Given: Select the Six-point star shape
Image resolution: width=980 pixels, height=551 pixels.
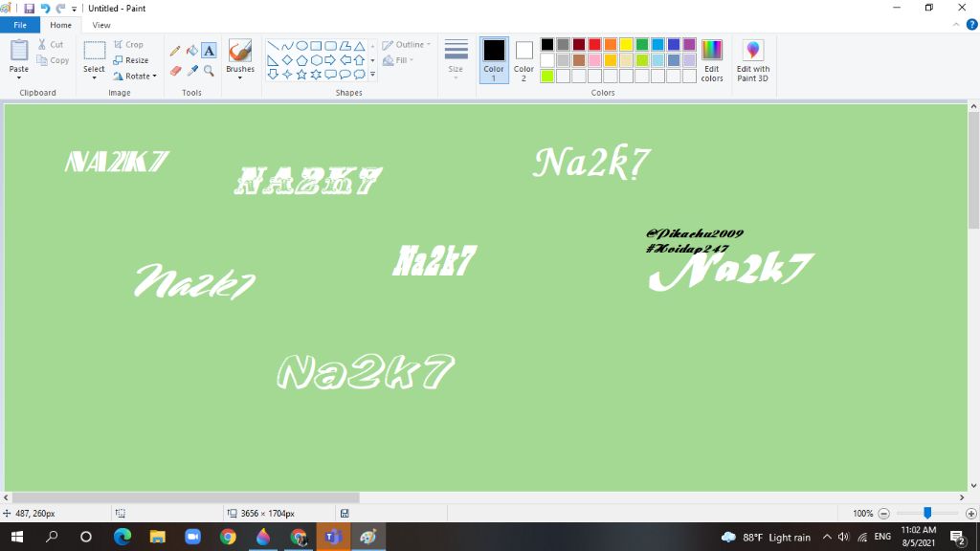Looking at the screenshot, I should pyautogui.click(x=316, y=75).
